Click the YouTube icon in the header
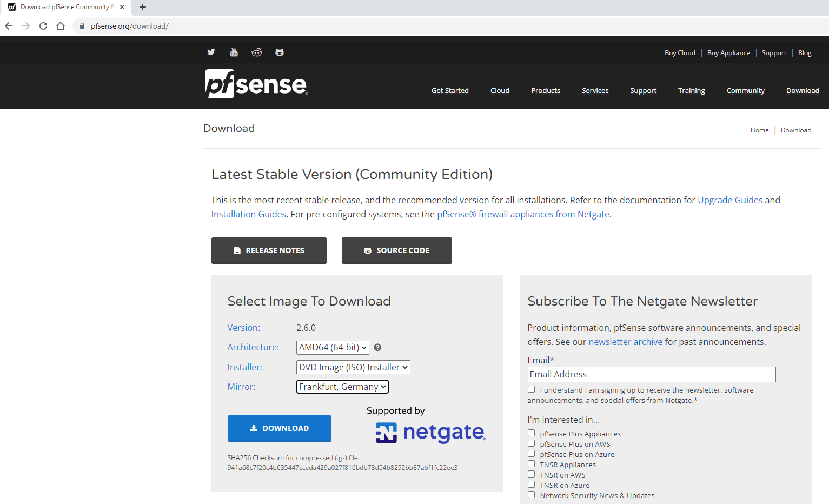829x504 pixels. click(234, 52)
